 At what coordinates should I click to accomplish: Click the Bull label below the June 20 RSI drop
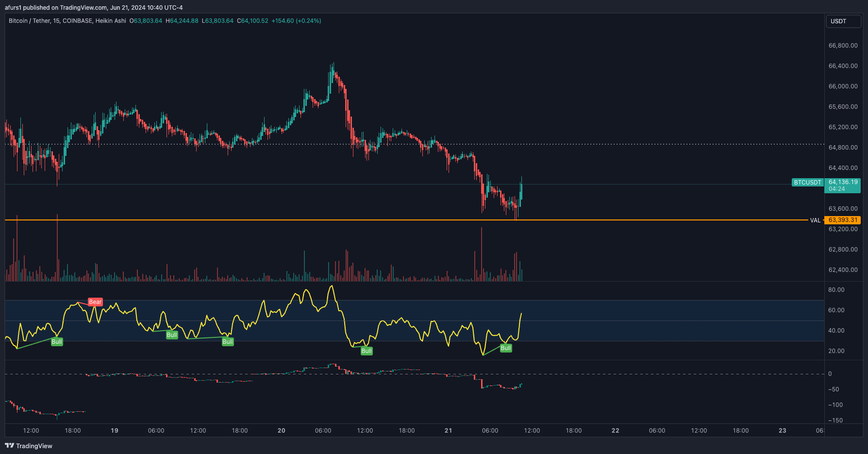pos(367,351)
